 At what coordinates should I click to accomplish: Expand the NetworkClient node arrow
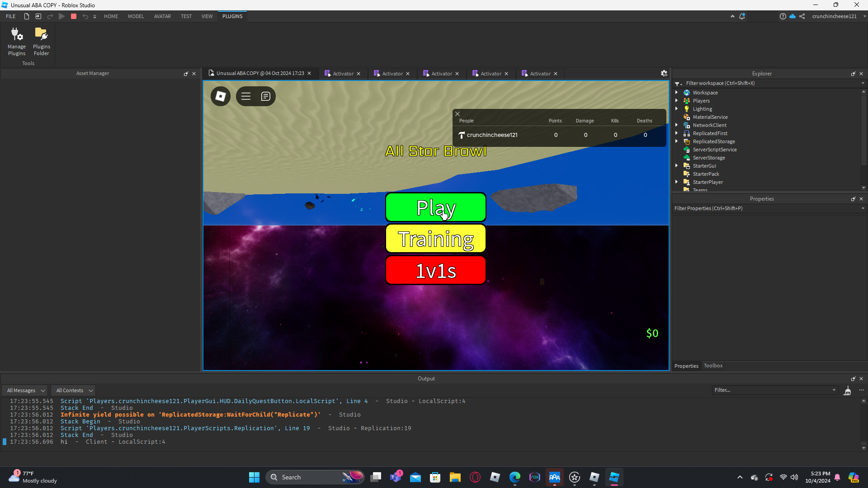point(677,125)
